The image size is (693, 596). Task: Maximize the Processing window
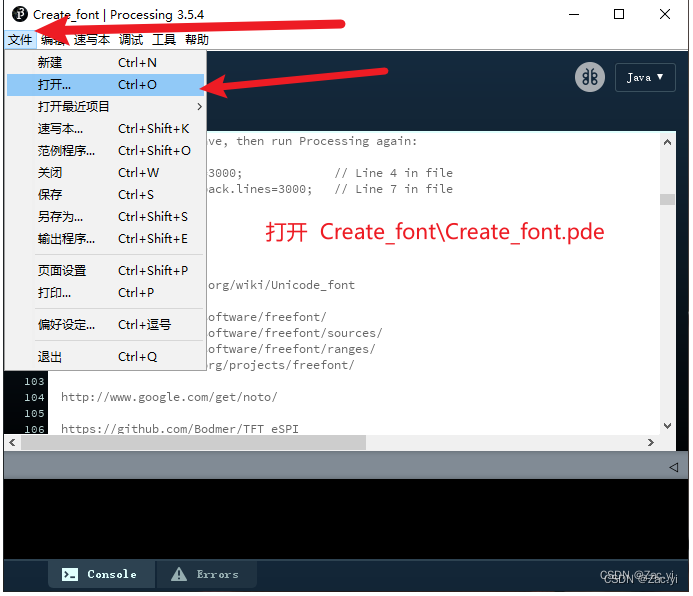click(x=619, y=14)
